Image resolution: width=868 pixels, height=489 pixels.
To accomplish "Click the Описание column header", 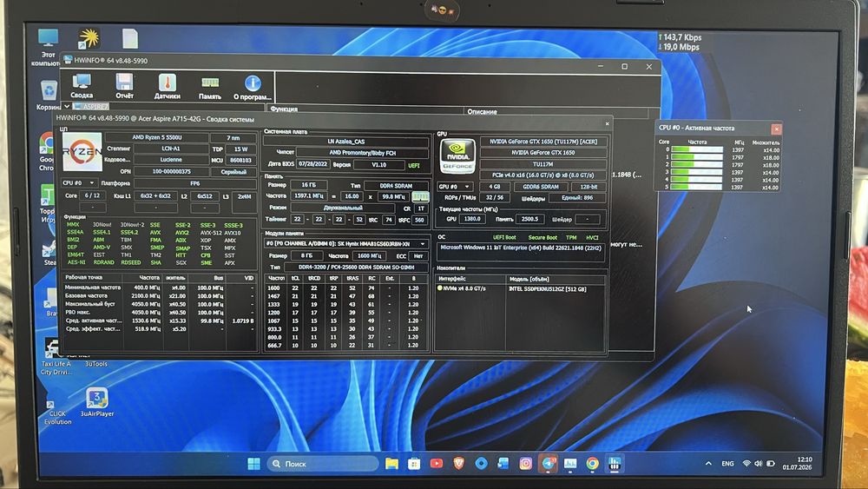I will [482, 111].
